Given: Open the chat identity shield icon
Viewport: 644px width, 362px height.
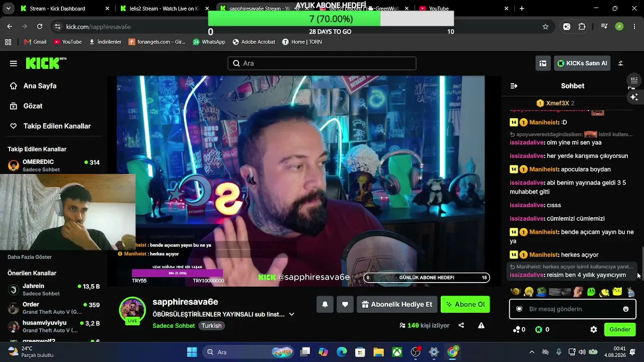Looking at the screenshot, I should pos(519,309).
